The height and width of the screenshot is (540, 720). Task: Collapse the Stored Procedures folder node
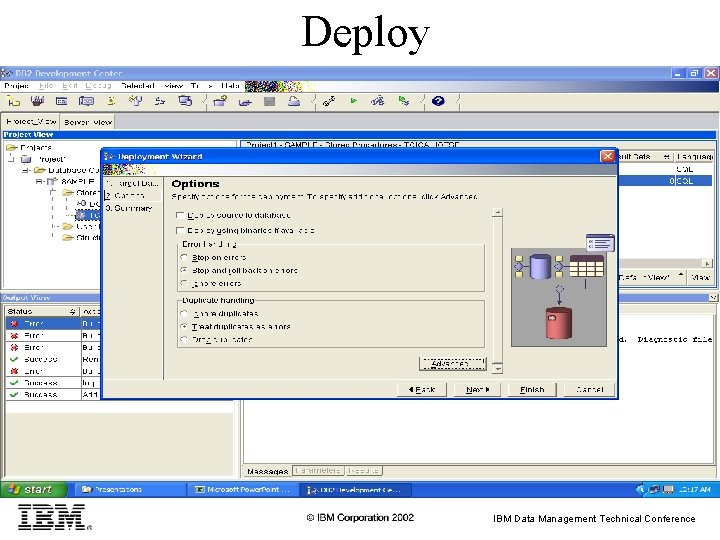(53, 192)
